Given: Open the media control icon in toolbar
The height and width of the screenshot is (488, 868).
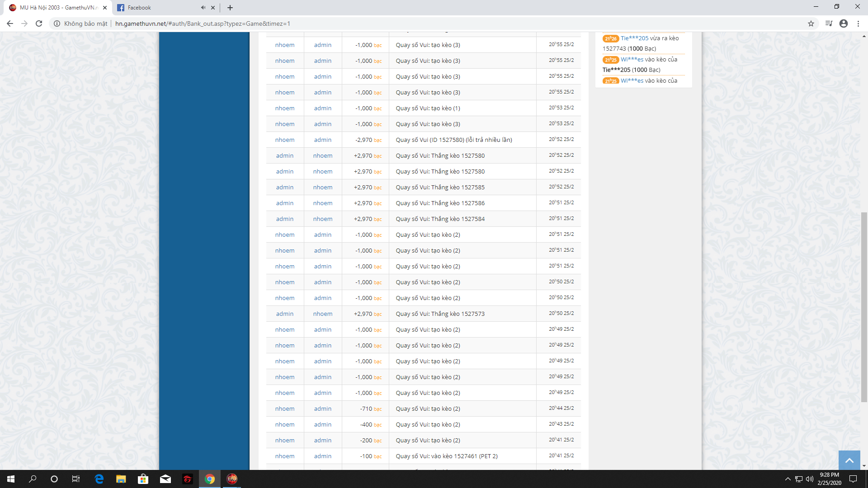Looking at the screenshot, I should tap(829, 23).
